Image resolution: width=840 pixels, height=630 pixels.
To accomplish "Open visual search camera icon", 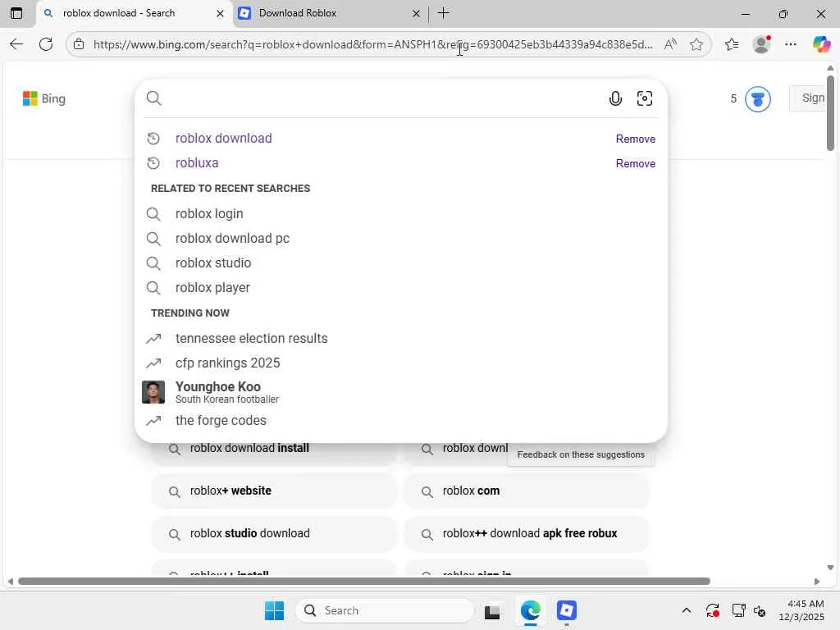I will click(645, 99).
